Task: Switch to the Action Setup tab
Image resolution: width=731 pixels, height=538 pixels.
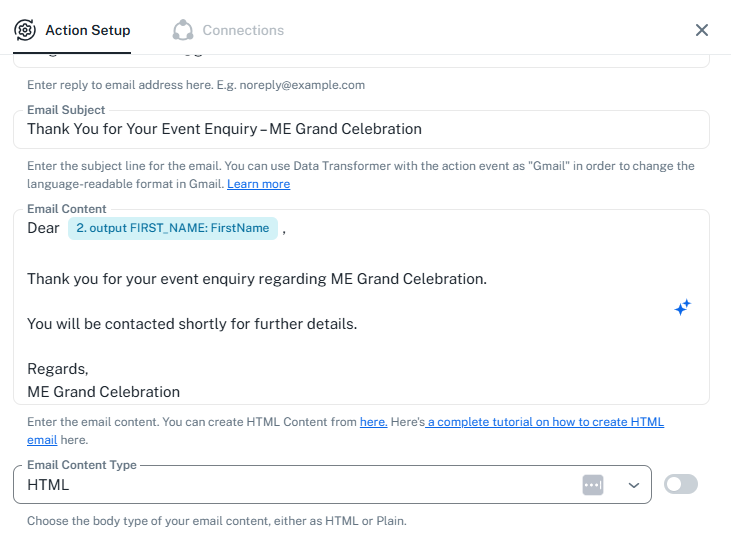Action: click(87, 30)
